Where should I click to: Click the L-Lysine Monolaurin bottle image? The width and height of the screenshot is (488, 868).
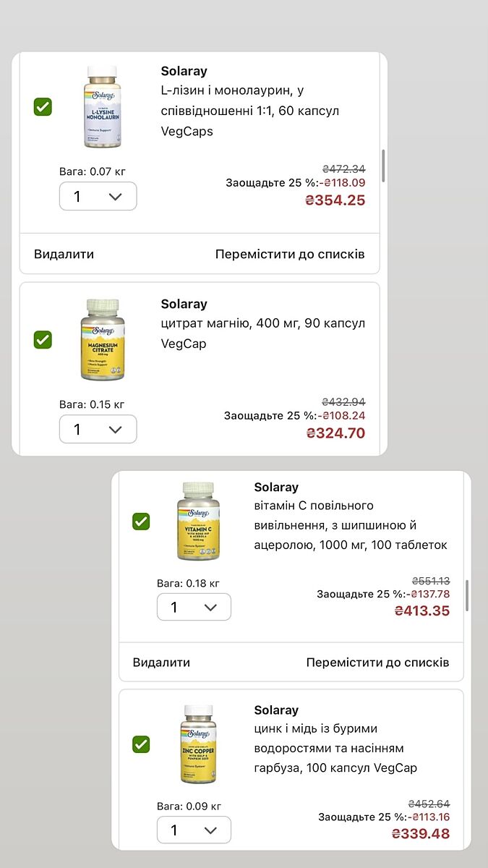(102, 107)
